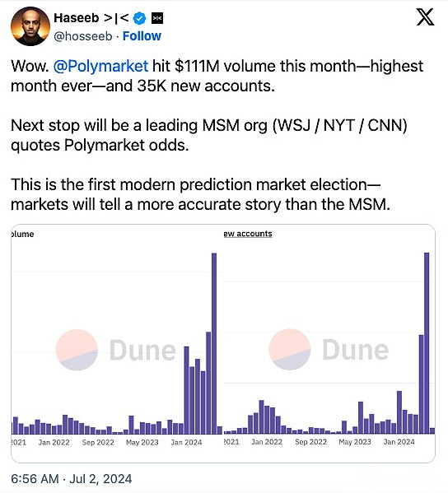Click the Dune logo in volume chart

click(x=116, y=350)
